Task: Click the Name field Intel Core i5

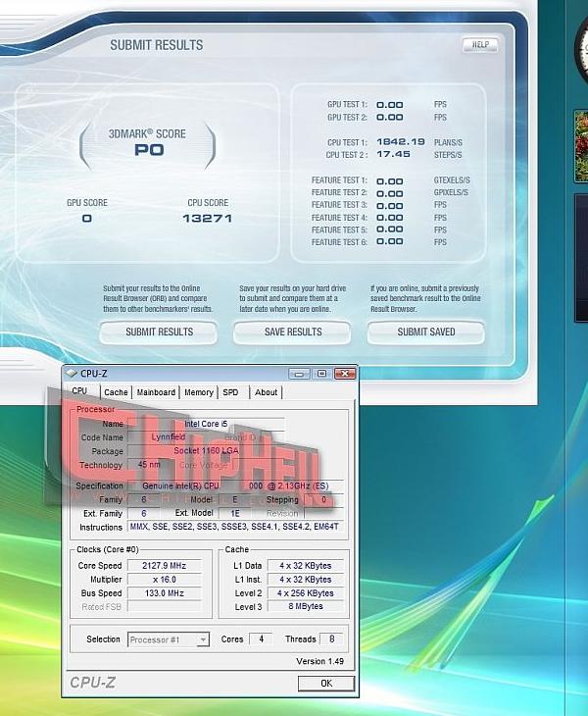Action: coord(206,424)
